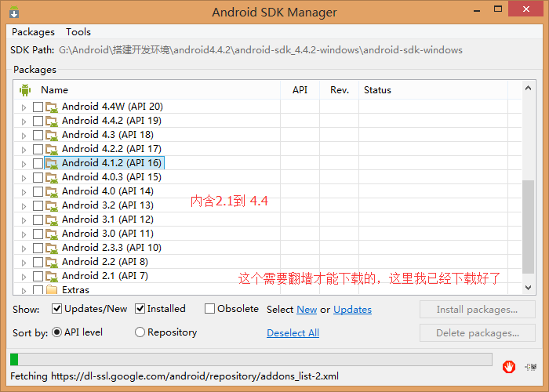The width and height of the screenshot is (549, 392).
Task: Click the SDK Path text value
Action: (260, 50)
